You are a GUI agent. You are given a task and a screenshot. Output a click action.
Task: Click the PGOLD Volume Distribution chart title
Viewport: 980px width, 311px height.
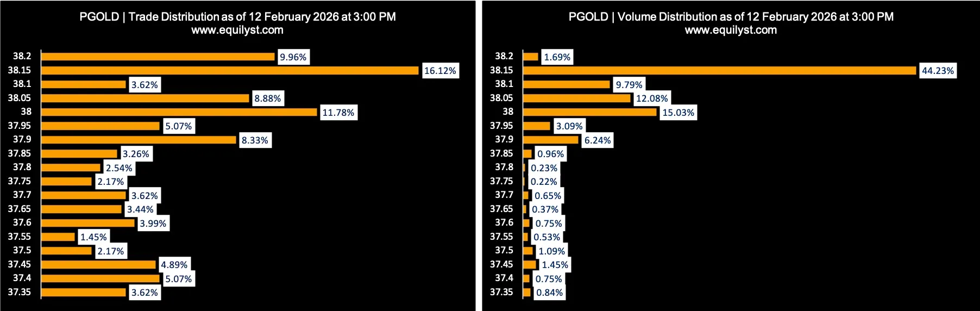pyautogui.click(x=731, y=17)
